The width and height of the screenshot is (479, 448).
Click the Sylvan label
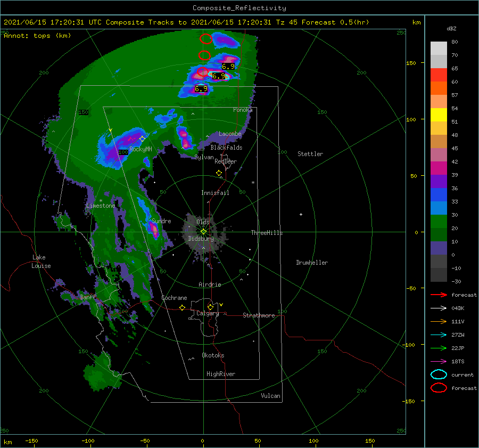coord(204,157)
